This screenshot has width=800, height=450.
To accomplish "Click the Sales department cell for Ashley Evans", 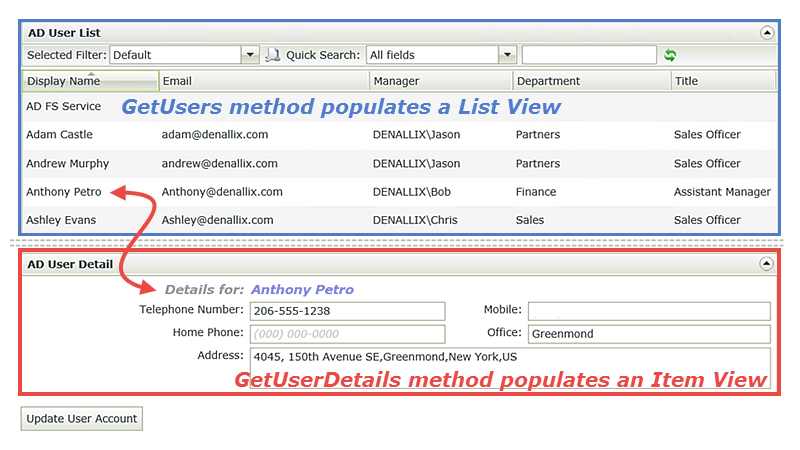I will 530,220.
